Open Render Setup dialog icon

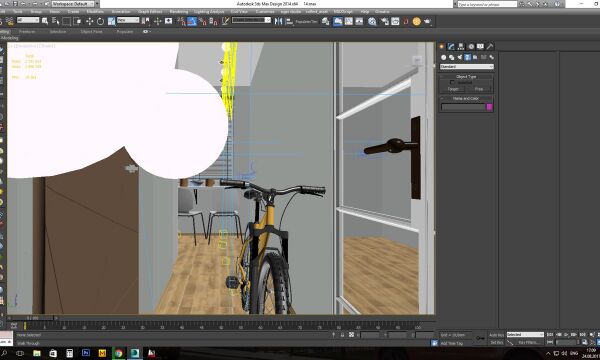pos(385,21)
